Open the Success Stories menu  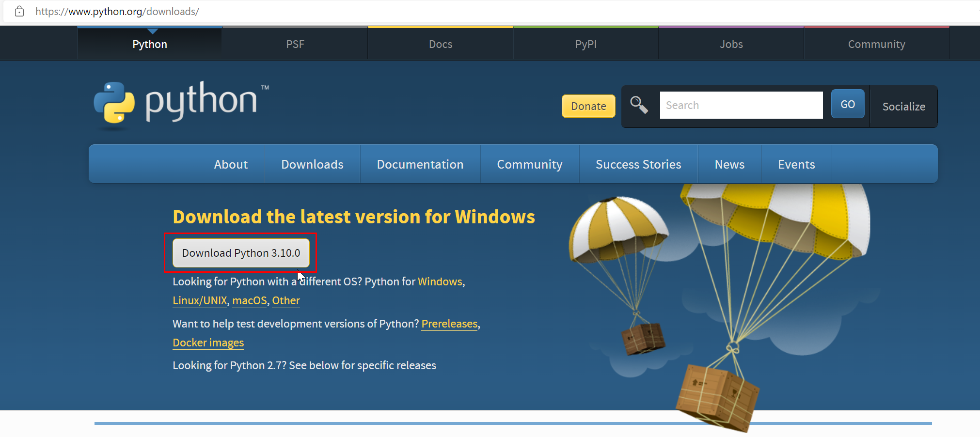[638, 164]
